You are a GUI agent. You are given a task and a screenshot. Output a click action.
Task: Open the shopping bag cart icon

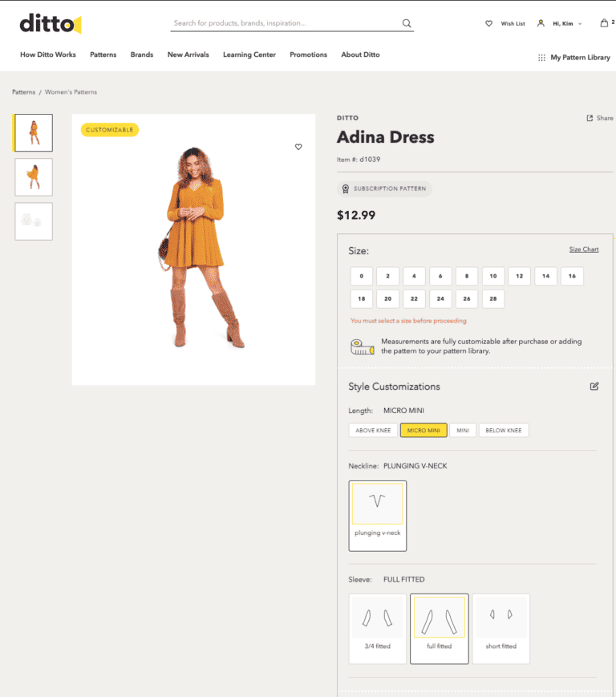[604, 23]
